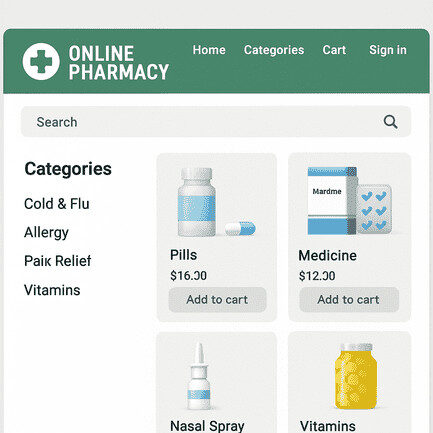The width and height of the screenshot is (433, 433).
Task: Choose Vitamins in the sidebar categories
Action: pos(52,290)
